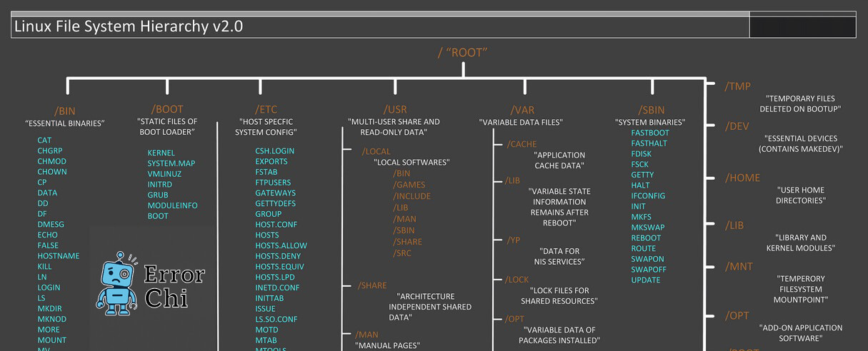Click the /LOCK entry under /VAR

(x=517, y=280)
